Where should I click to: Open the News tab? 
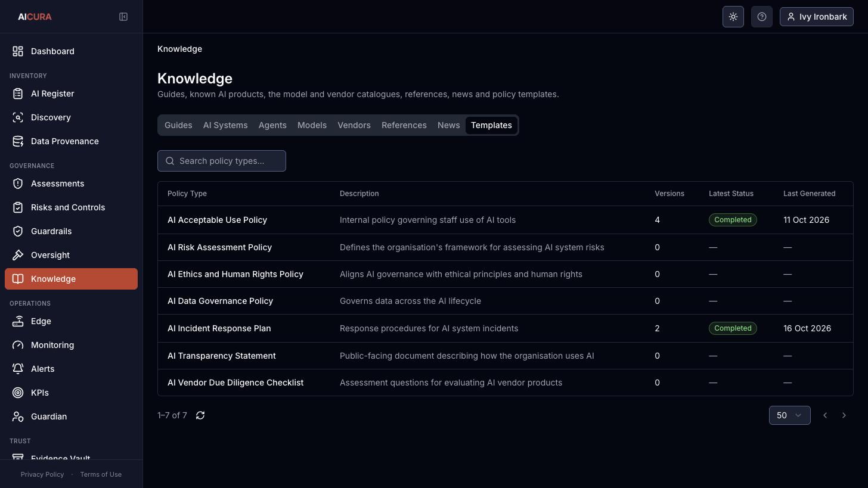448,125
